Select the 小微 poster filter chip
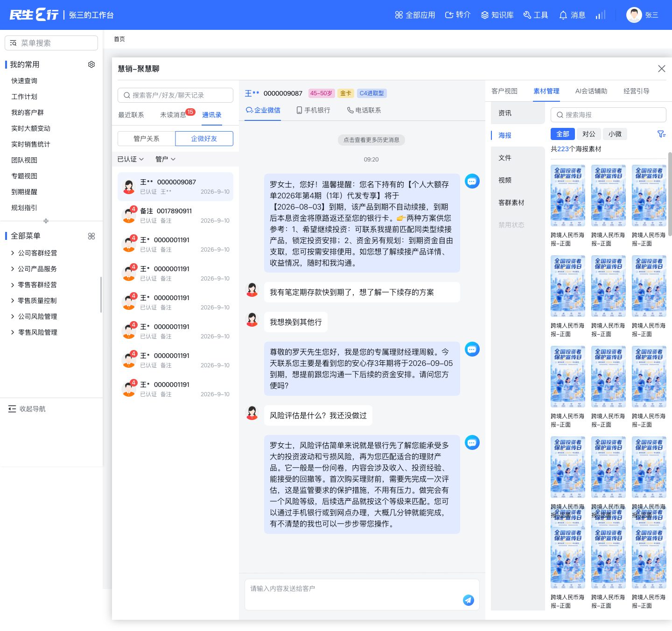672x631 pixels. pyautogui.click(x=615, y=134)
